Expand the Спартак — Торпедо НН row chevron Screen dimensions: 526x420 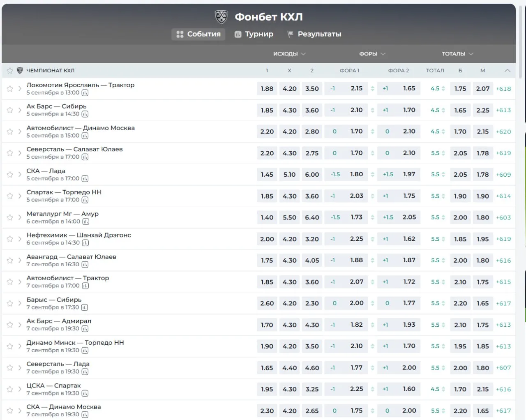click(x=20, y=196)
